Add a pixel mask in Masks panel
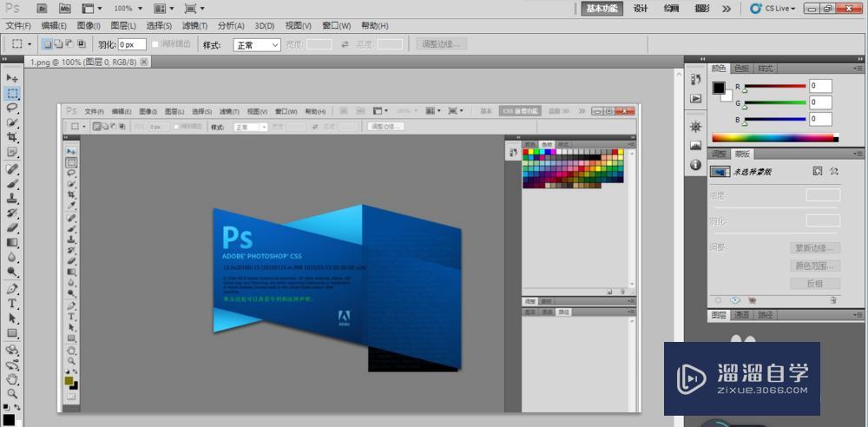Image resolution: width=868 pixels, height=427 pixels. 818,172
